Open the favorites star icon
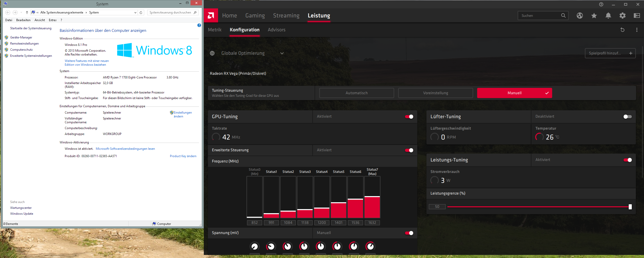Viewport: 644px width, 258px height. pos(594,16)
